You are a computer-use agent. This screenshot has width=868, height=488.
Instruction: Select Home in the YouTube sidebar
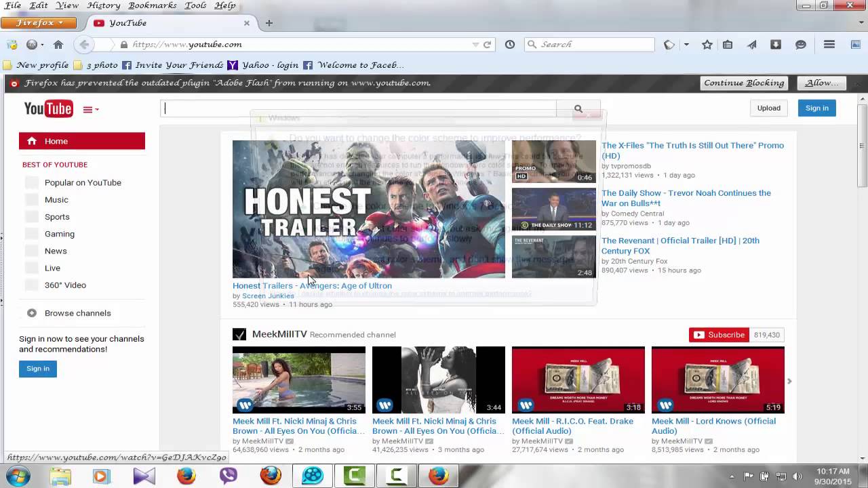click(x=82, y=141)
